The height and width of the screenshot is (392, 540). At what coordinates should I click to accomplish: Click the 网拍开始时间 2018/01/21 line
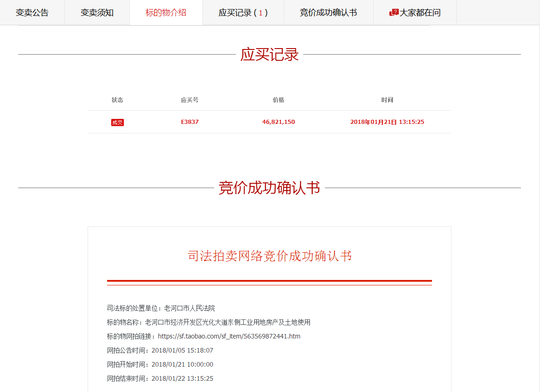click(160, 364)
